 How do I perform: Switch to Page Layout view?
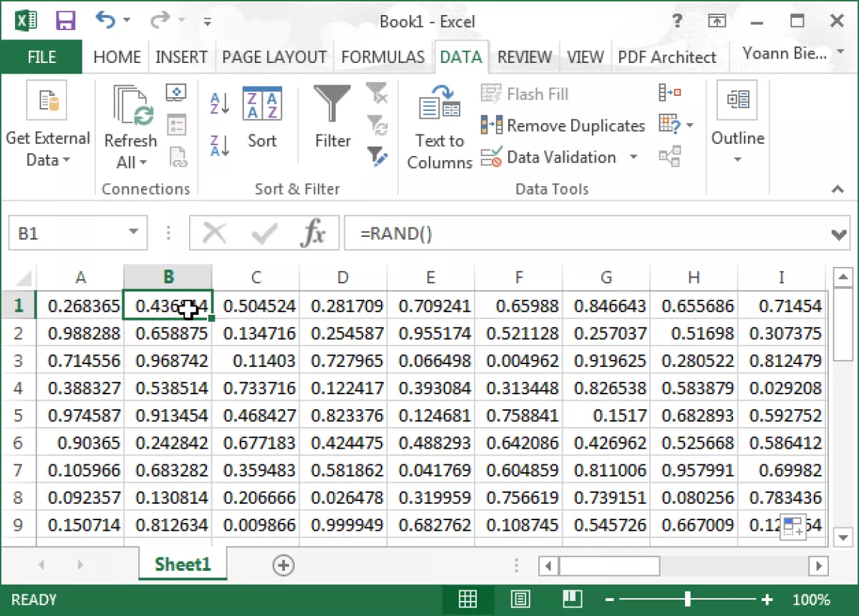pyautogui.click(x=520, y=599)
